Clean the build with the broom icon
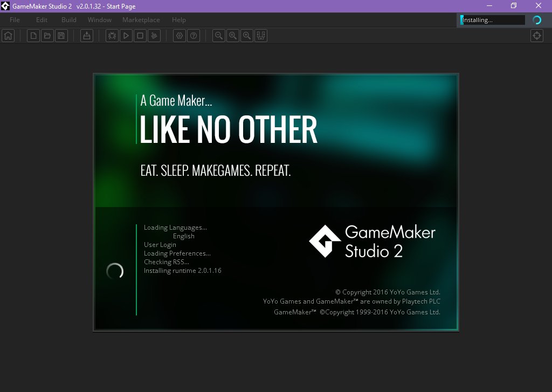Image resolution: width=552 pixels, height=392 pixels. 154,36
